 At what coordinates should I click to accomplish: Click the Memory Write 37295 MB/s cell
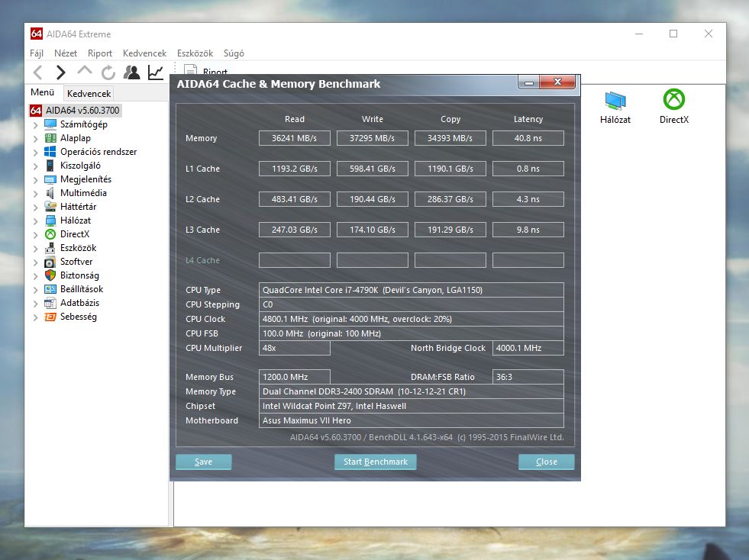[x=372, y=138]
